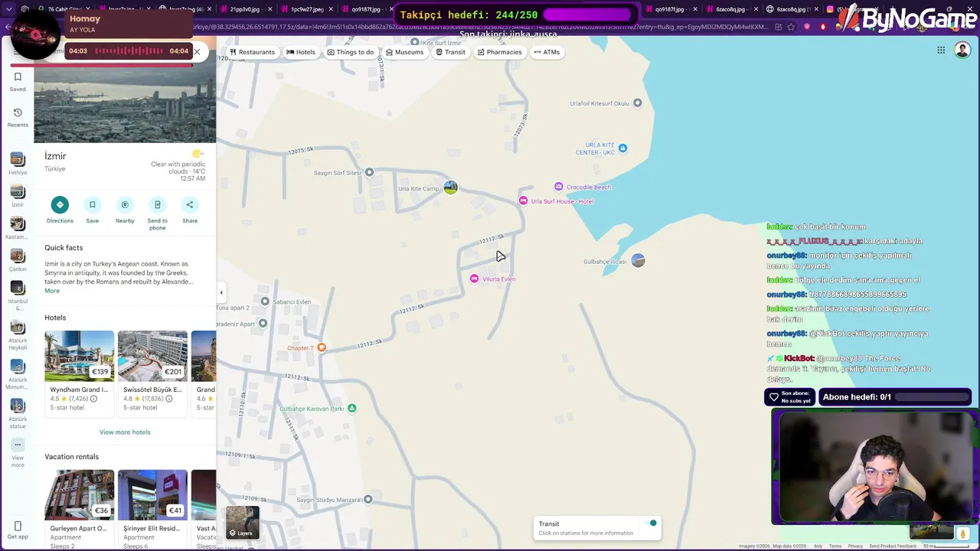The width and height of the screenshot is (980, 551).
Task: Select the Villurla Evleri lodging marker
Action: (474, 279)
